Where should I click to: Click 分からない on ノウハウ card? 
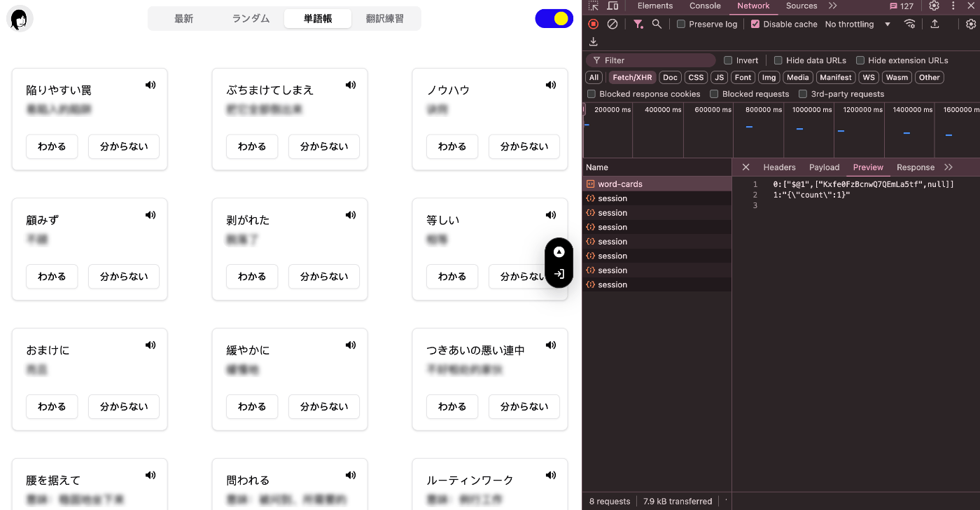(x=524, y=146)
